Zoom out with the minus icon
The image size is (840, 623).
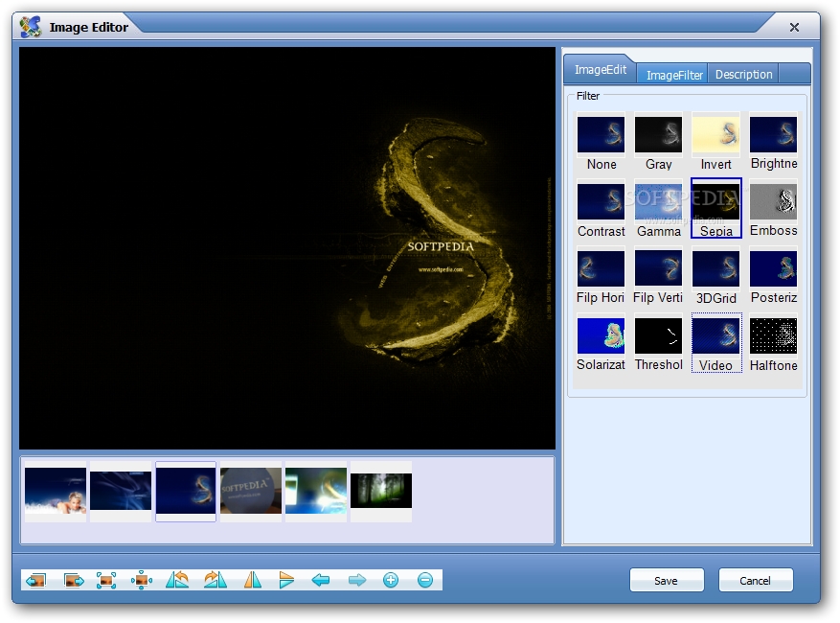(x=425, y=580)
